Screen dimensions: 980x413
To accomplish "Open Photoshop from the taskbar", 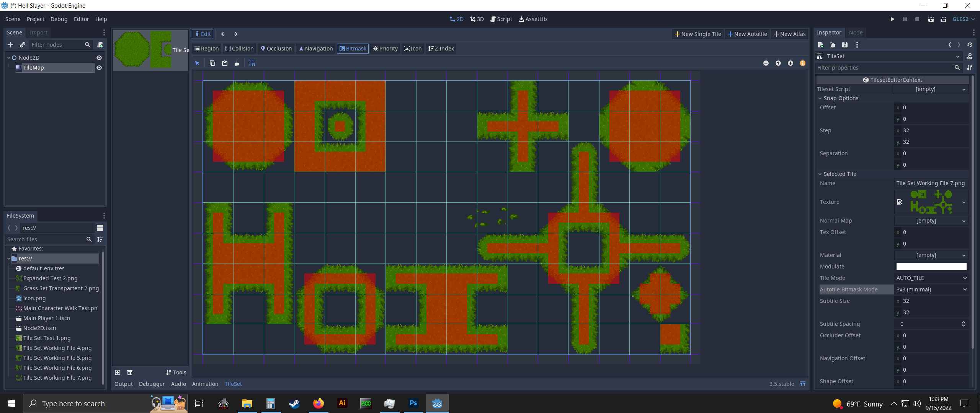I will click(x=413, y=403).
